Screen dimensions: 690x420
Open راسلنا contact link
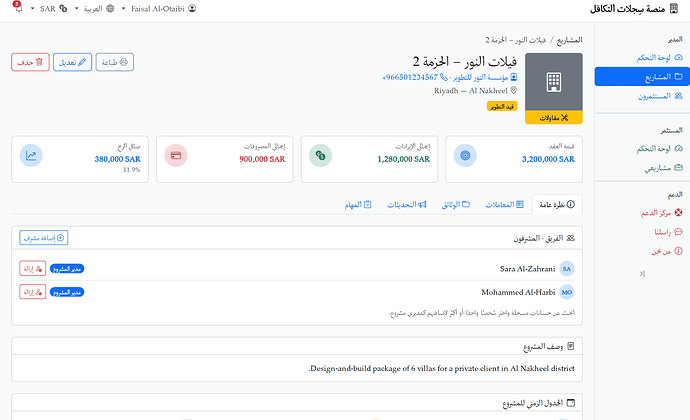click(668, 232)
